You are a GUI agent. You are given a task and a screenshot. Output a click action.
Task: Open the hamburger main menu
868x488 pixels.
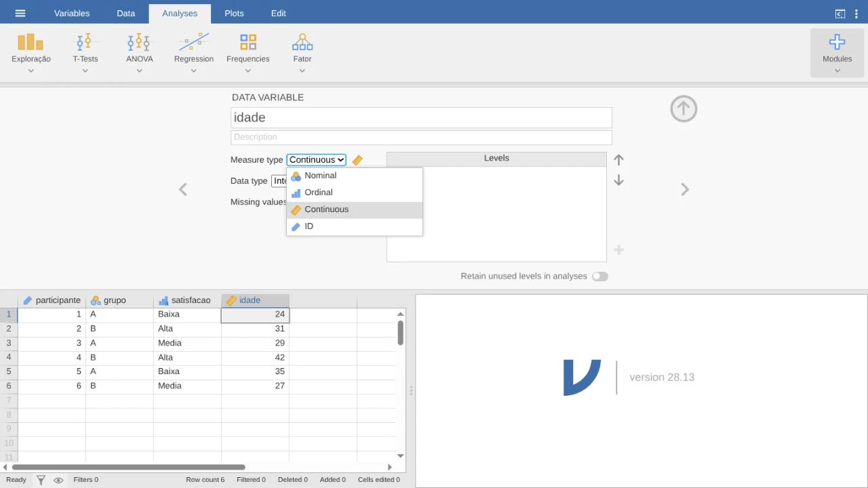pyautogui.click(x=20, y=13)
